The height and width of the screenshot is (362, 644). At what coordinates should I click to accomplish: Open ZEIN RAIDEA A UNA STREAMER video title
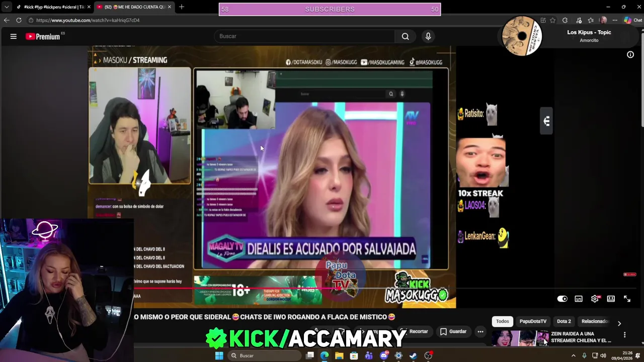(x=581, y=337)
